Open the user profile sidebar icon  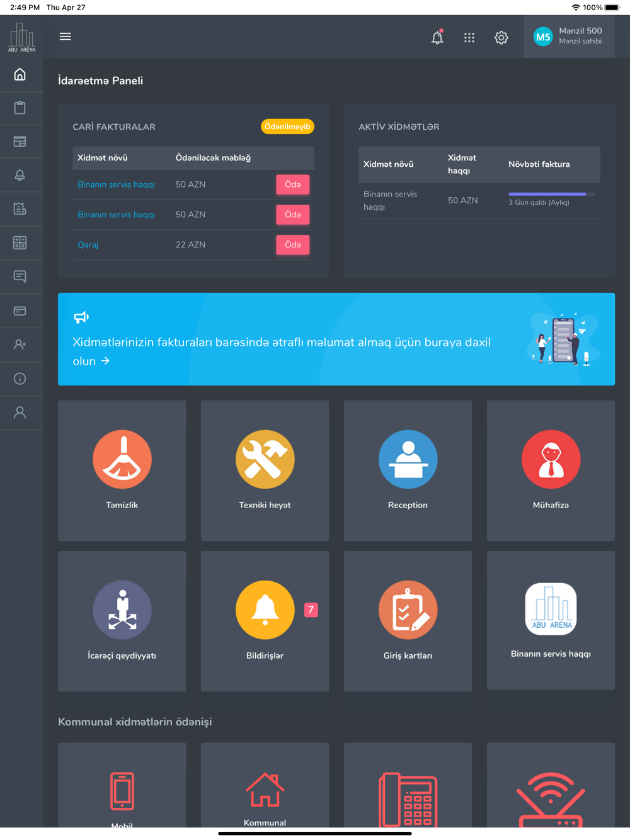pyautogui.click(x=20, y=412)
